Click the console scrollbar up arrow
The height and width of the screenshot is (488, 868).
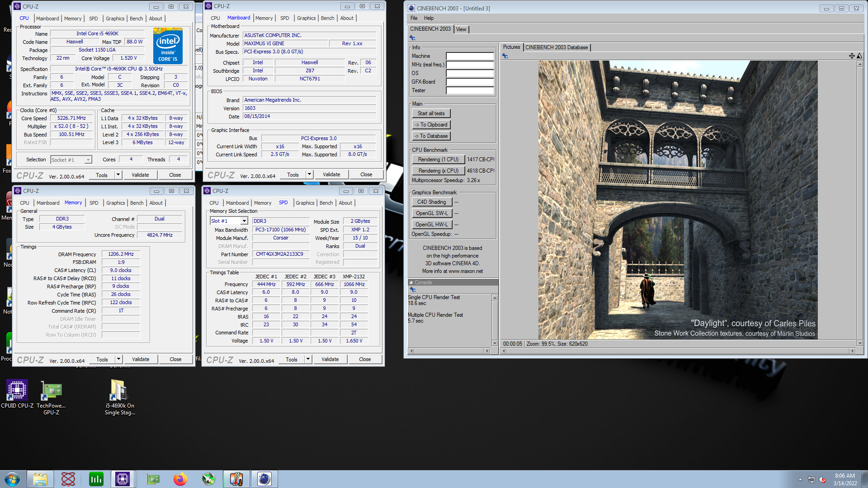click(x=495, y=298)
